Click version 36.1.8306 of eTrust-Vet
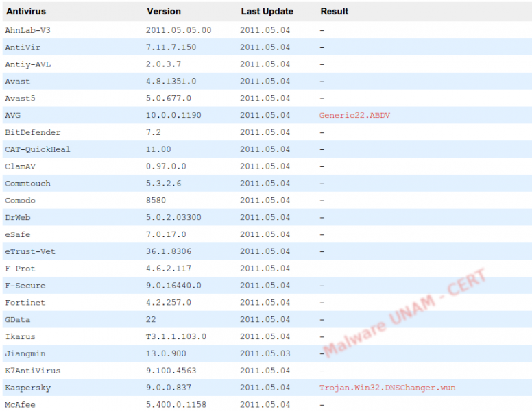532x411 pixels. [169, 251]
